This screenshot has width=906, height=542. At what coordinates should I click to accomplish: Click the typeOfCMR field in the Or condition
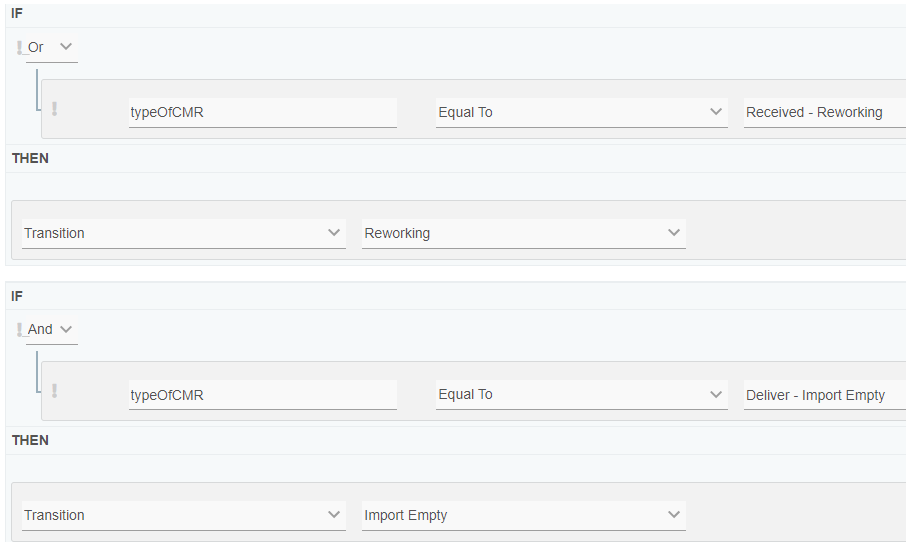[262, 112]
